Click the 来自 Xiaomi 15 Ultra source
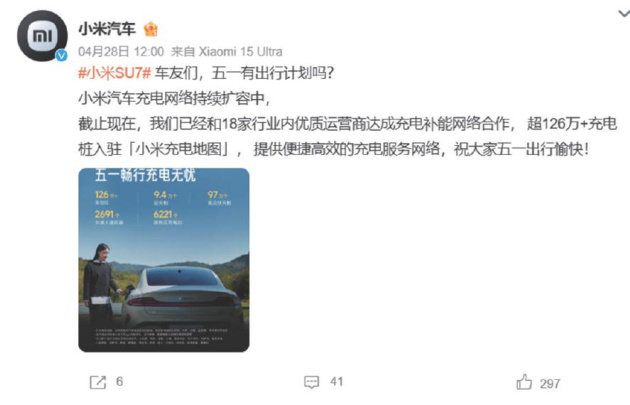Viewport: 630px width, 405px height. tap(227, 51)
